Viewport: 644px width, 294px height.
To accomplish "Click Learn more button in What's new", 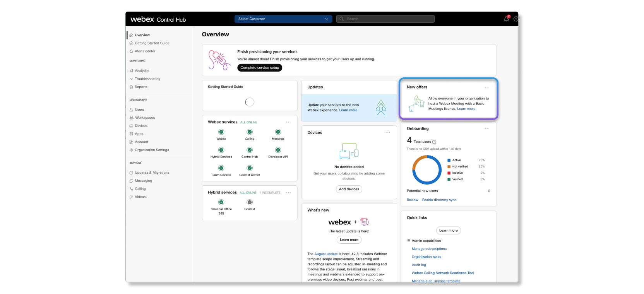I will [x=349, y=240].
